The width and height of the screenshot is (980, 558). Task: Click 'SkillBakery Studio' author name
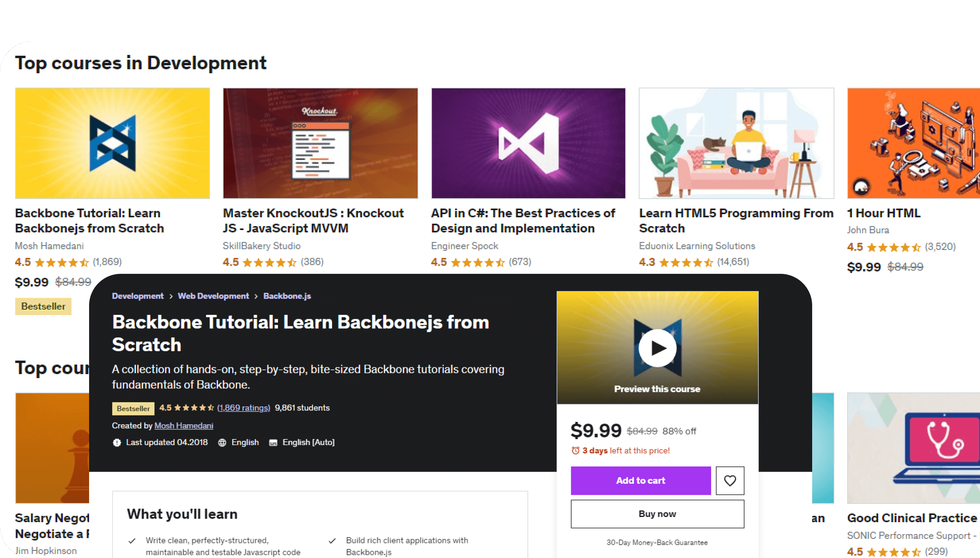[x=262, y=246]
